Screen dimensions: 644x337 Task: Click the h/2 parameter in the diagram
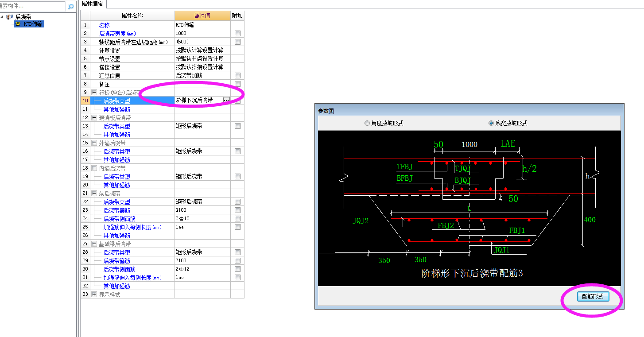tap(530, 168)
